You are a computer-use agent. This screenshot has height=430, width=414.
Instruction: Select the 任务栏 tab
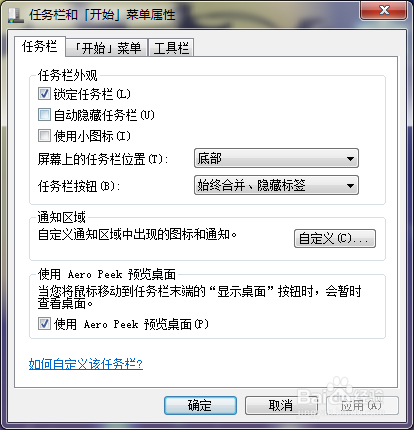(x=39, y=46)
